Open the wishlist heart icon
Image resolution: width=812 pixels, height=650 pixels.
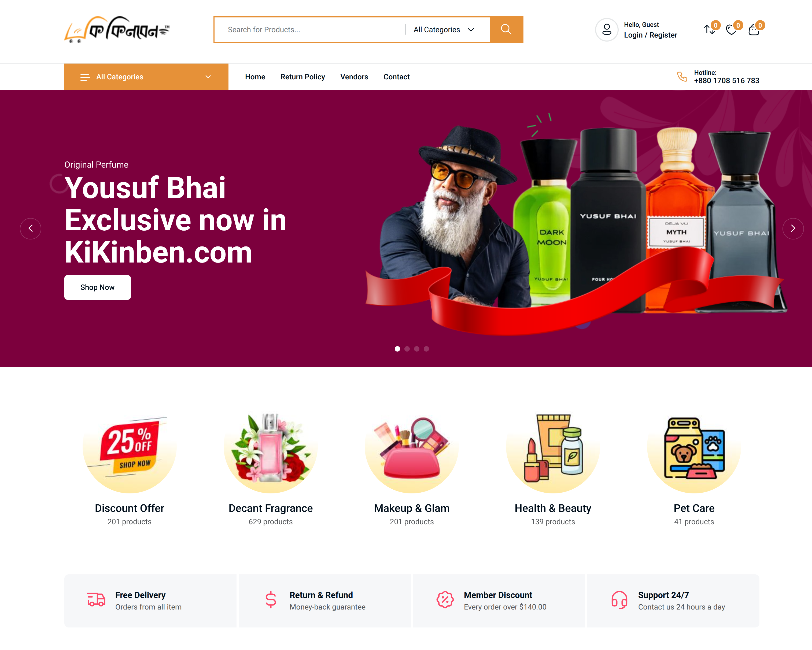(731, 30)
